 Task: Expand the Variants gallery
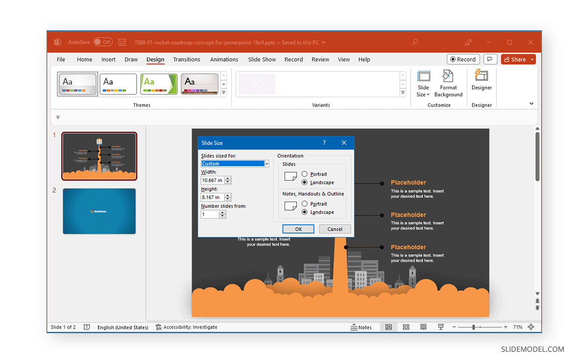pos(402,91)
